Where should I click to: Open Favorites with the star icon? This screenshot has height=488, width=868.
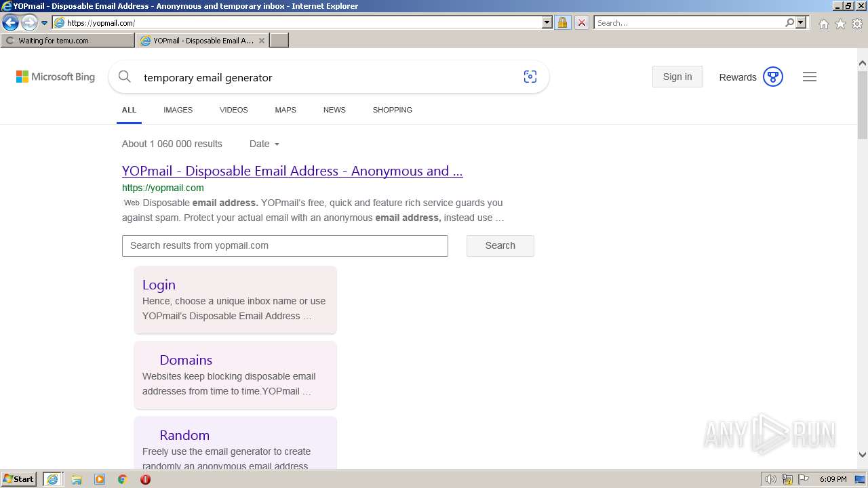point(840,24)
